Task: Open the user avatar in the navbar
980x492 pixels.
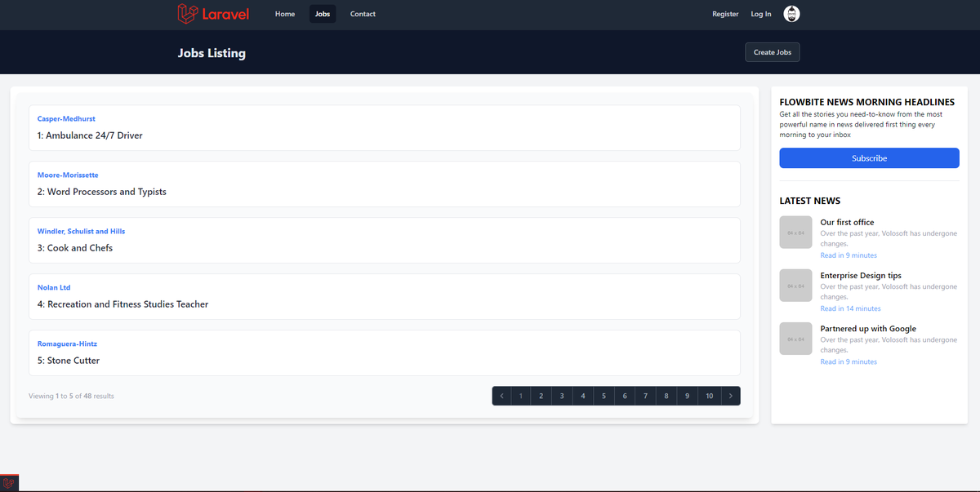Action: point(791,14)
